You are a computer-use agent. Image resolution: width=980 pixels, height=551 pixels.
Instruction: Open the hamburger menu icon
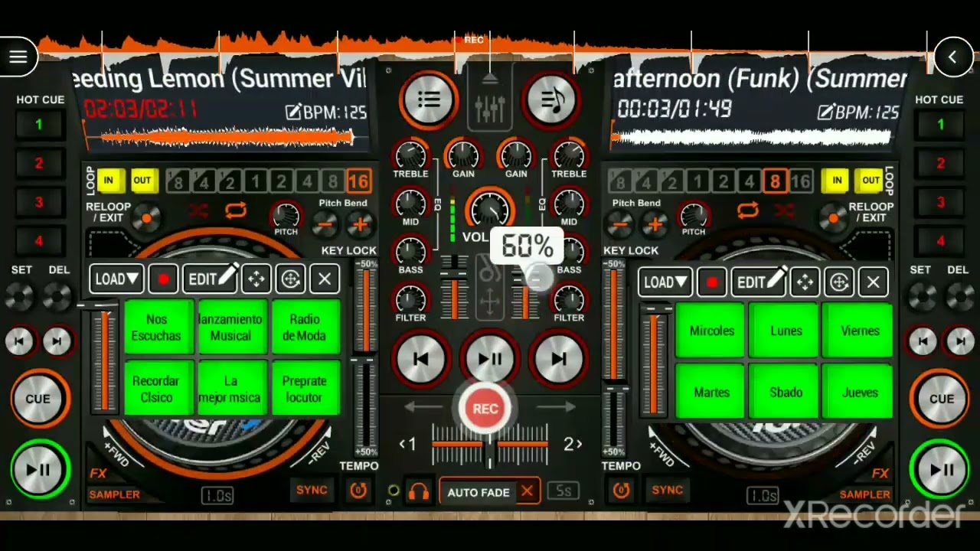pyautogui.click(x=18, y=57)
